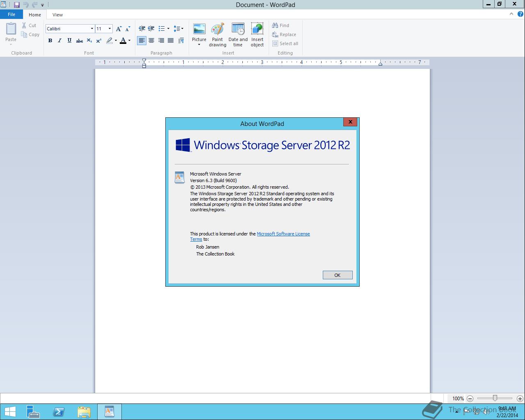525x420 pixels.
Task: Open Microsoft Software License Terms link
Action: (283, 234)
